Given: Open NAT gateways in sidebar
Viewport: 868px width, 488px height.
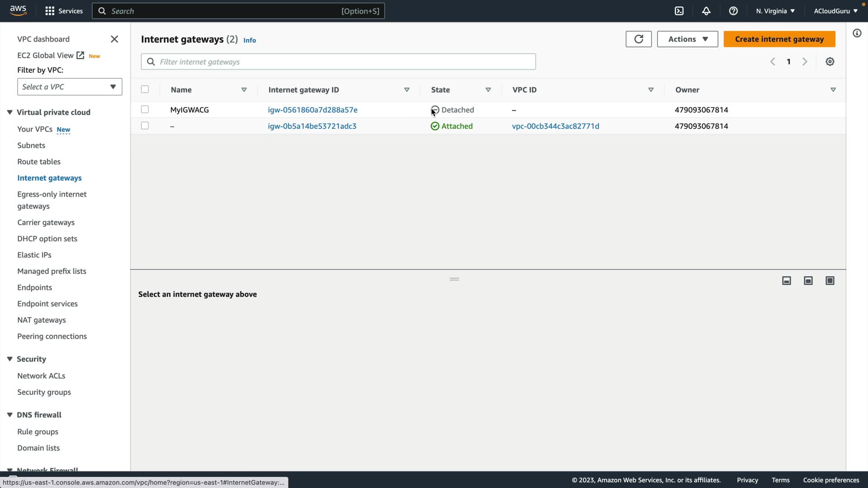Looking at the screenshot, I should 42,320.
